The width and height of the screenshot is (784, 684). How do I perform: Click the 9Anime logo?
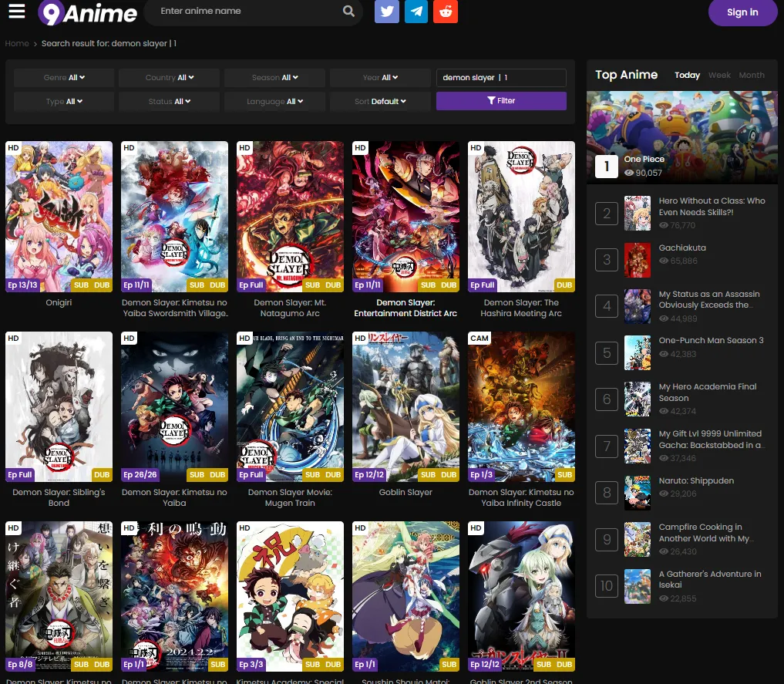click(88, 12)
